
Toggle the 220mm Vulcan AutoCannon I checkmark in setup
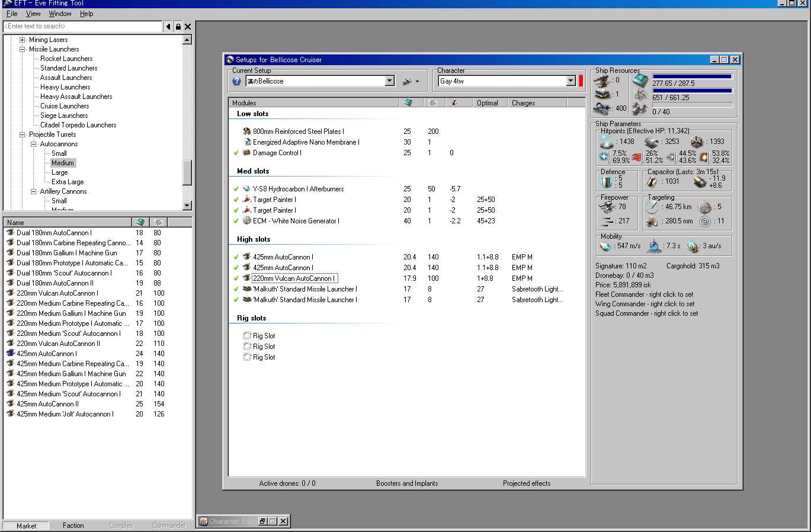tap(236, 278)
